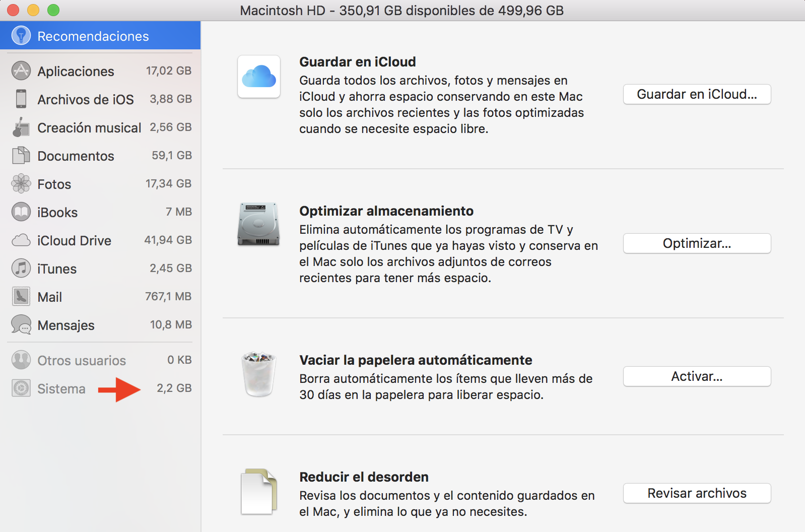Select the iCloud Drive cloud icon

point(21,240)
